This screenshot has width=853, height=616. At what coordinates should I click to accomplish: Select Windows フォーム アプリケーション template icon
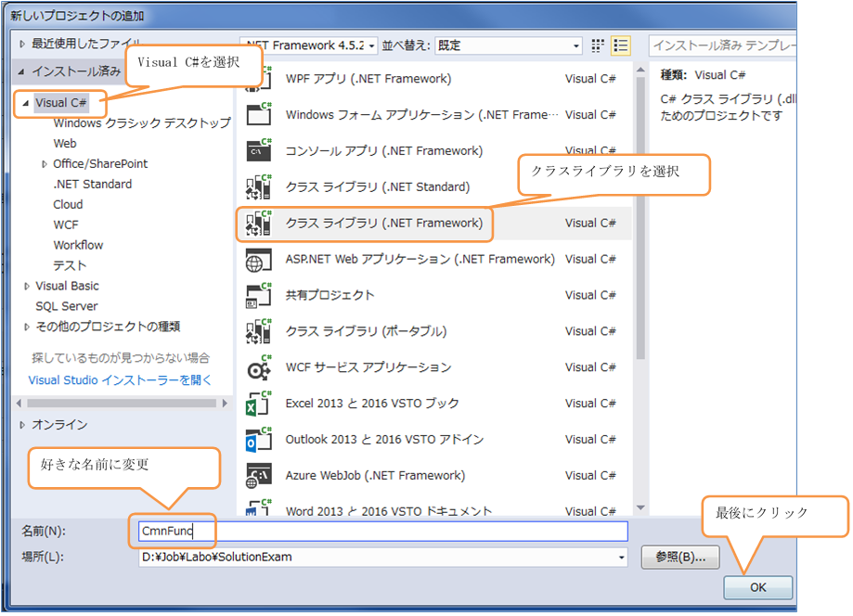tap(258, 115)
